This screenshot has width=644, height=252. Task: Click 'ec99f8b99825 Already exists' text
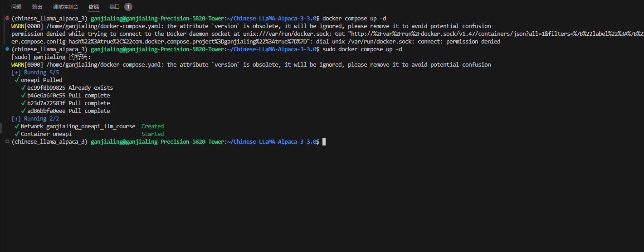(x=70, y=88)
